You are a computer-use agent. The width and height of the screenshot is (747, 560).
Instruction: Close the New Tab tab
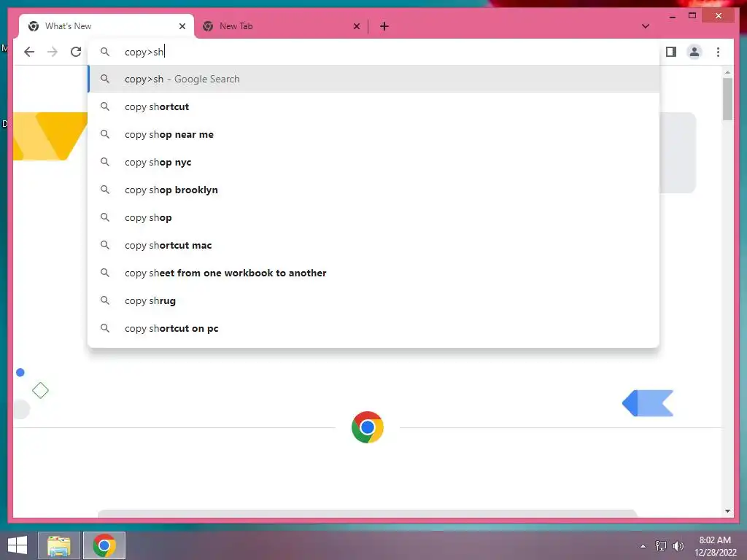356,26
